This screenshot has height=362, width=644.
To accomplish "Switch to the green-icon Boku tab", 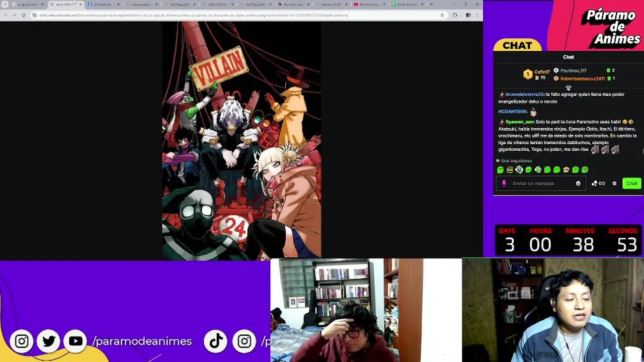I will click(408, 5).
